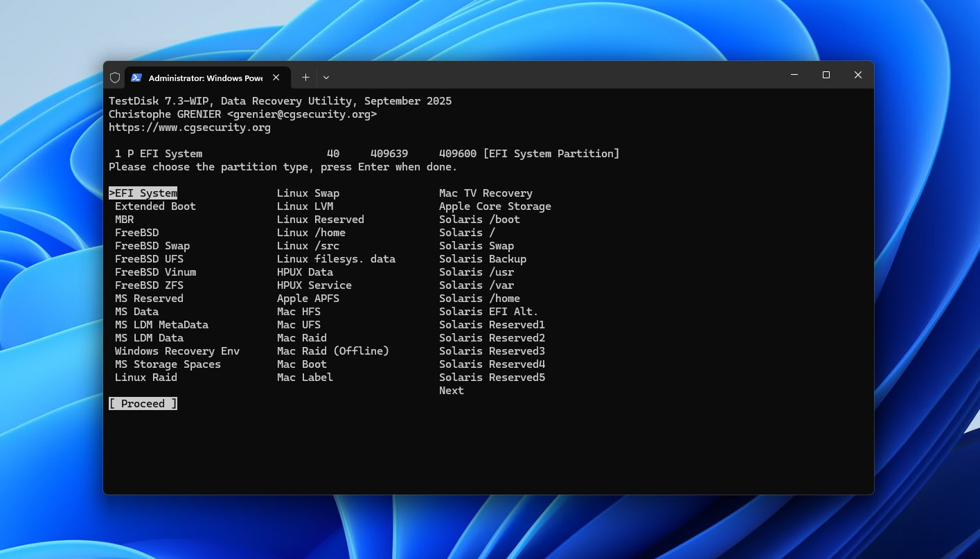Image resolution: width=980 pixels, height=559 pixels.
Task: Minimize the PowerShell window
Action: pyautogui.click(x=794, y=75)
